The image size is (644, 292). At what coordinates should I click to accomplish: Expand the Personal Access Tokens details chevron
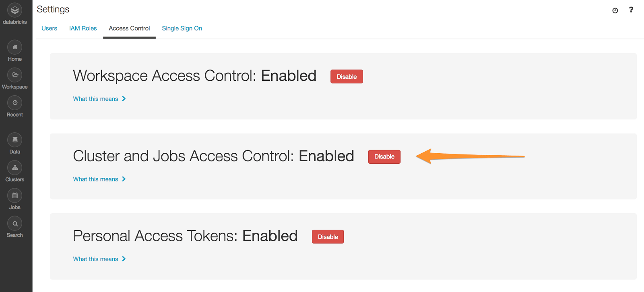(124, 259)
